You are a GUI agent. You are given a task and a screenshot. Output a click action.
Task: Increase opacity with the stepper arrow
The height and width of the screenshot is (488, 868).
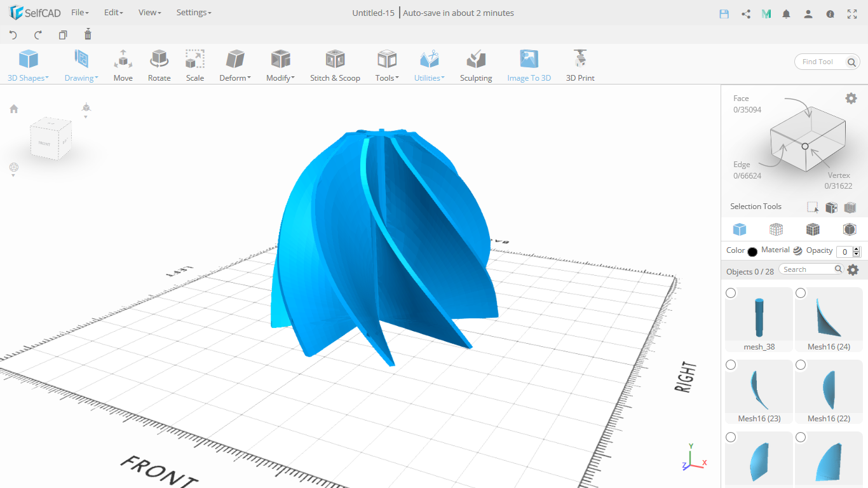coord(857,248)
